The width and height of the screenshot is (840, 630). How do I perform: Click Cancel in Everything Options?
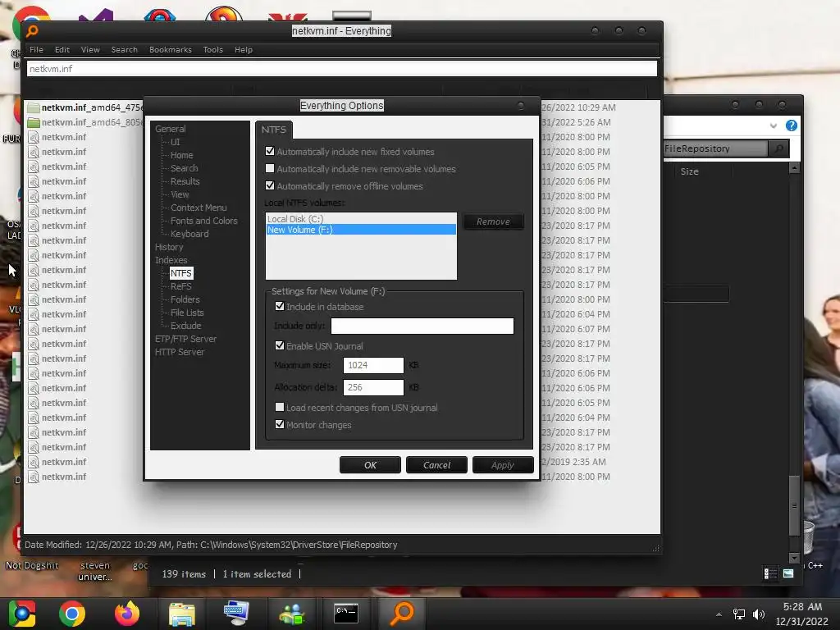click(436, 465)
